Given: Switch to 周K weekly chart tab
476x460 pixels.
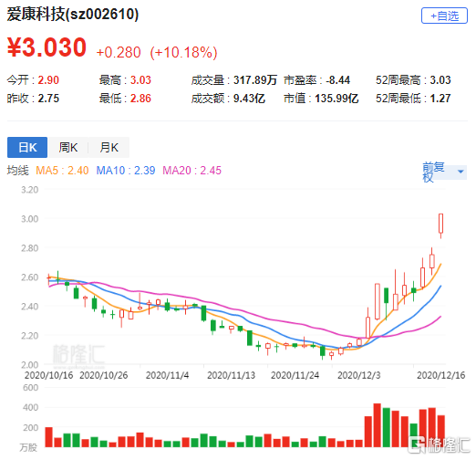Looking at the screenshot, I should 68,147.
